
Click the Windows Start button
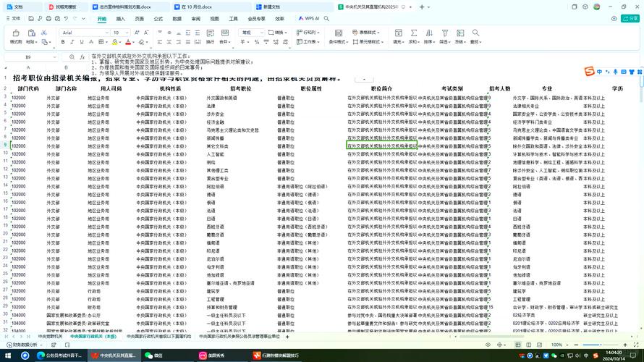pos(8,355)
